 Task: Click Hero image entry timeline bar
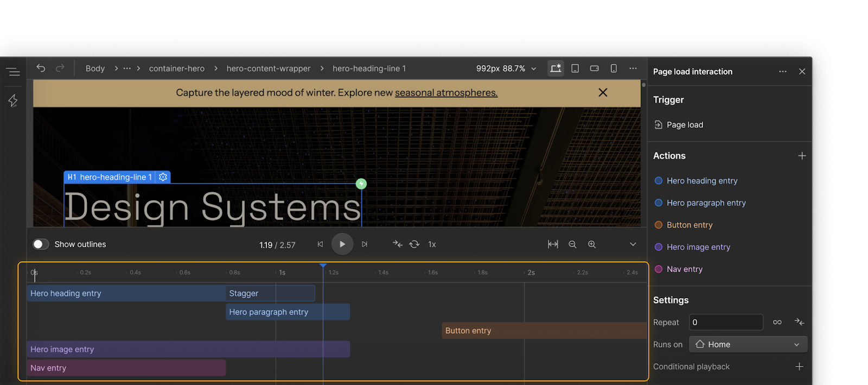point(188,349)
